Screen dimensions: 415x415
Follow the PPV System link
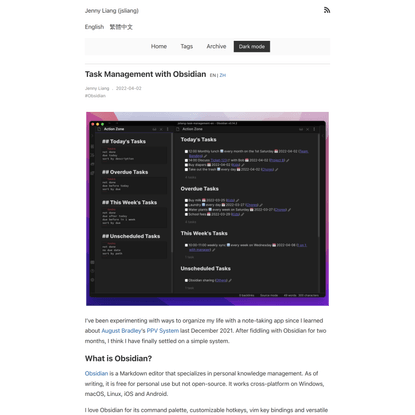click(x=163, y=331)
